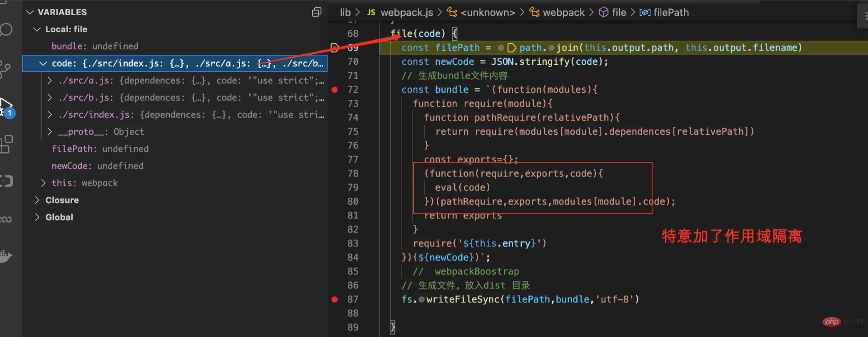Screen dimensions: 868x337
Task: Click writeFileSync on line 87
Action: (x=463, y=299)
